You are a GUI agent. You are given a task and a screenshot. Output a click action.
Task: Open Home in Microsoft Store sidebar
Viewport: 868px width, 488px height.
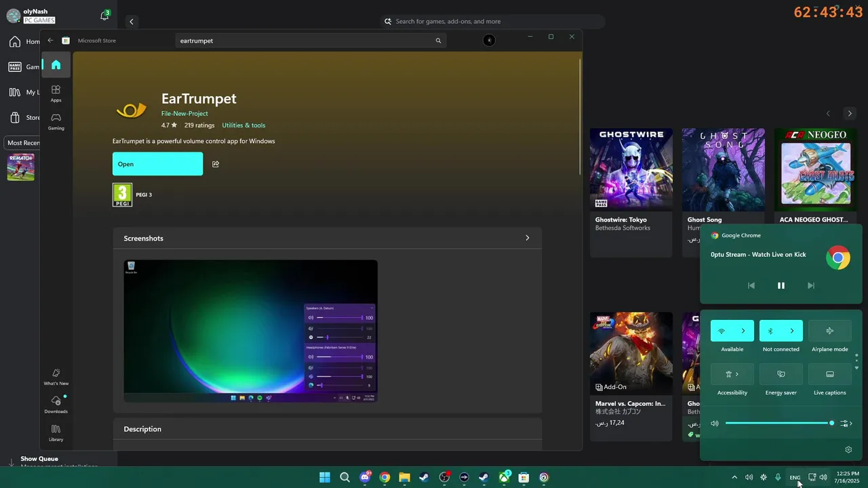[x=56, y=65]
